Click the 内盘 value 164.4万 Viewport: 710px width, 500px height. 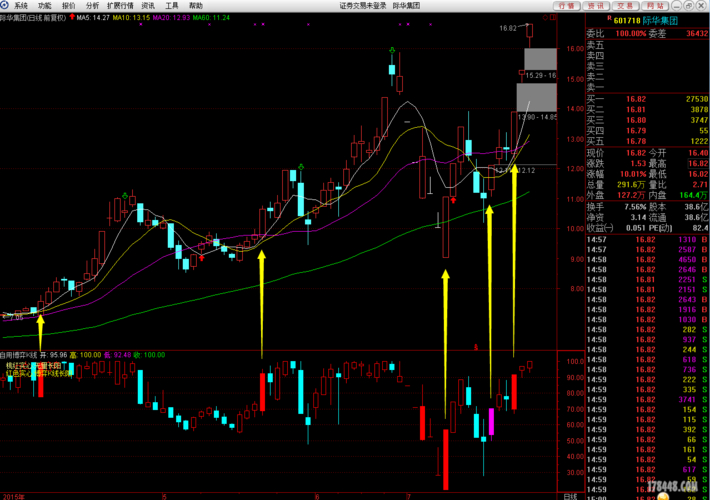click(x=694, y=195)
